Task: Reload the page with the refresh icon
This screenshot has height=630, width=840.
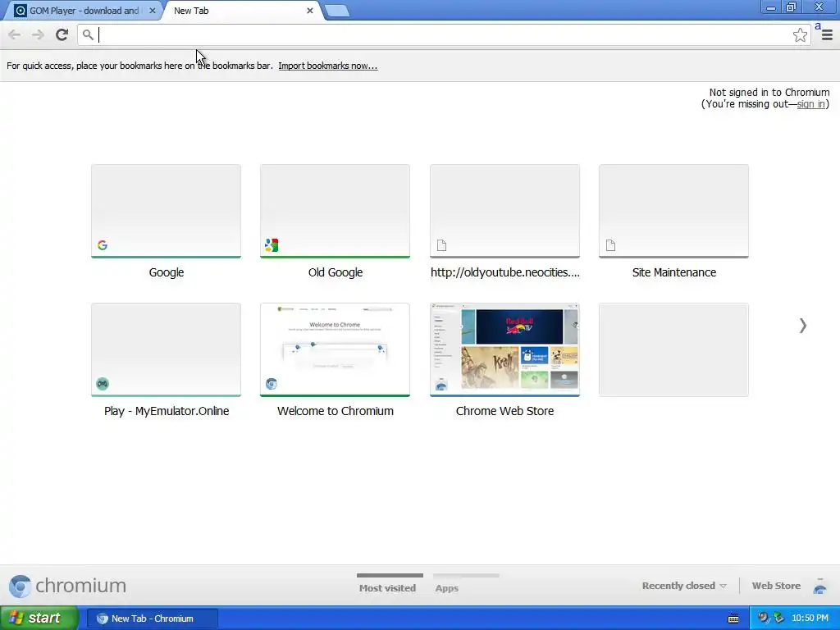Action: [x=62, y=34]
